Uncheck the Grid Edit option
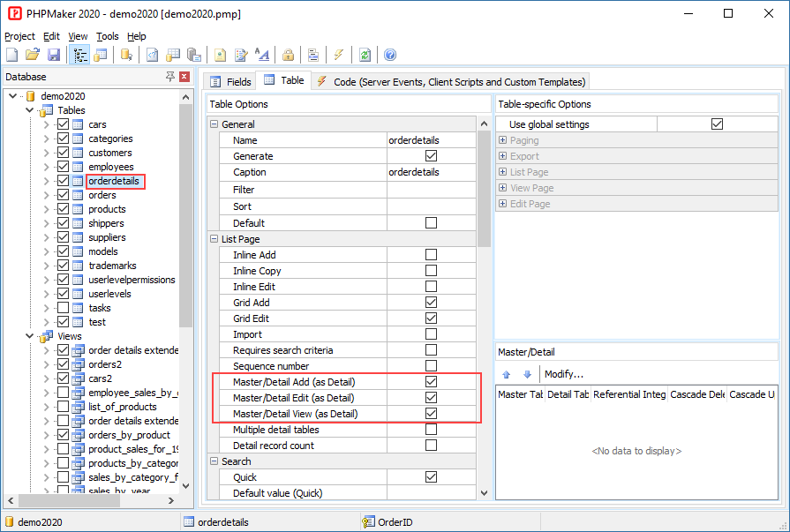Screen dimensions: 790x532 tap(431, 318)
